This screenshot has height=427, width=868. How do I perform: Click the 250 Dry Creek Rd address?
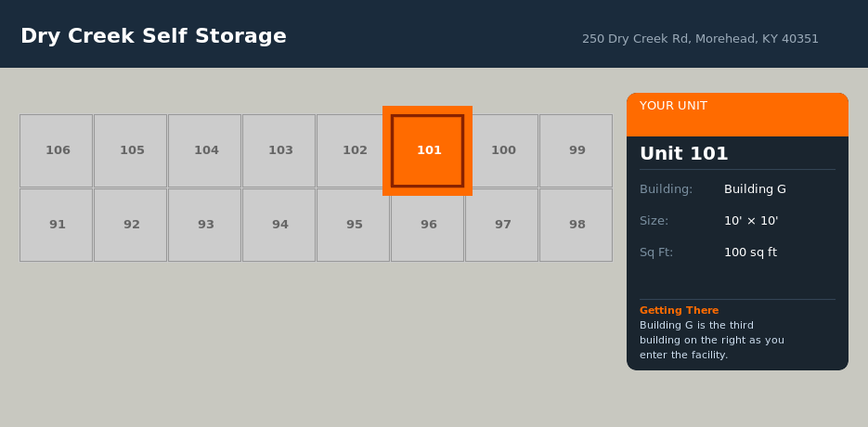click(x=700, y=39)
